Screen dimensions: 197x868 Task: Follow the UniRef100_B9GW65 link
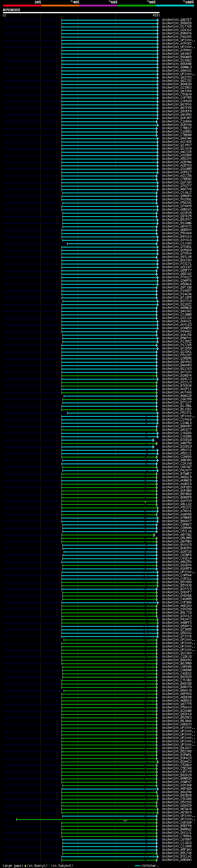[x=176, y=57]
